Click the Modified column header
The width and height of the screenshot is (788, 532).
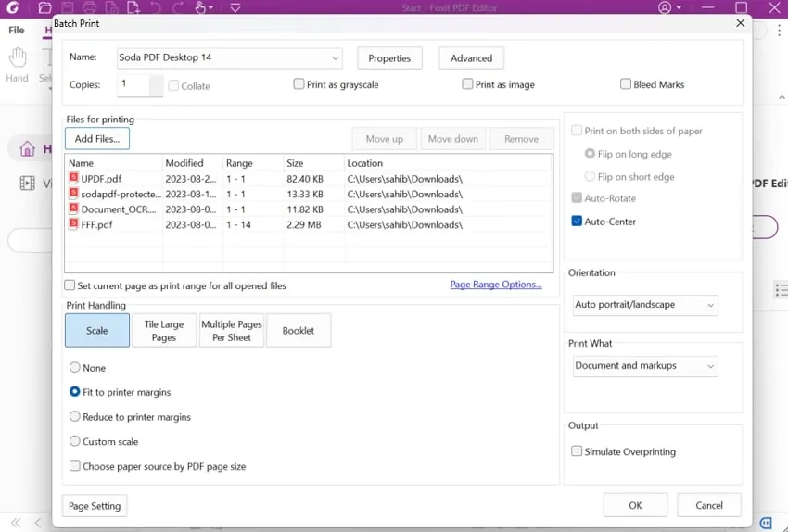click(193, 163)
